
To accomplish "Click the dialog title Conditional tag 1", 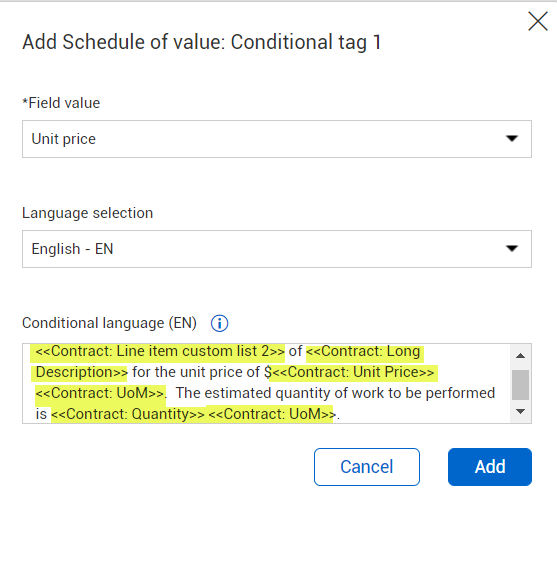I will [306, 42].
